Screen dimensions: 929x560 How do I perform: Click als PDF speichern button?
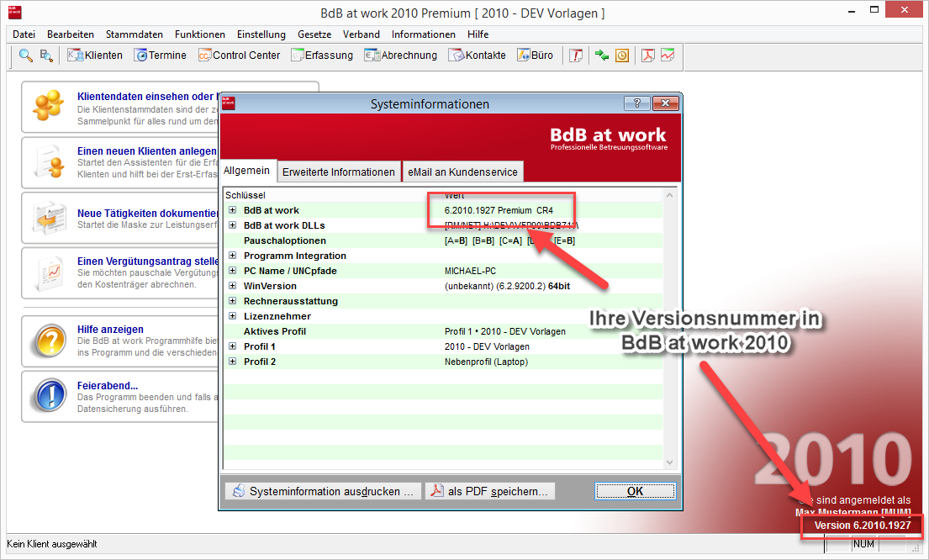click(x=490, y=491)
